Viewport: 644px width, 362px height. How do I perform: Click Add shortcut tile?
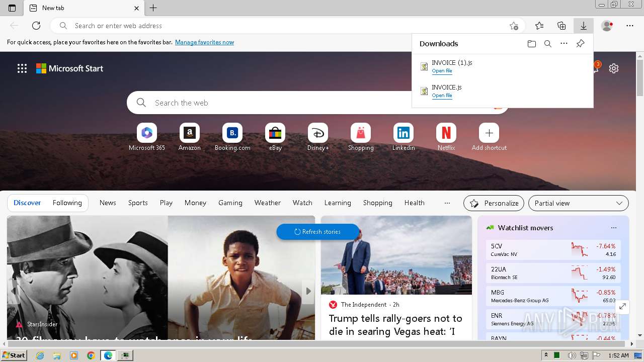(489, 137)
